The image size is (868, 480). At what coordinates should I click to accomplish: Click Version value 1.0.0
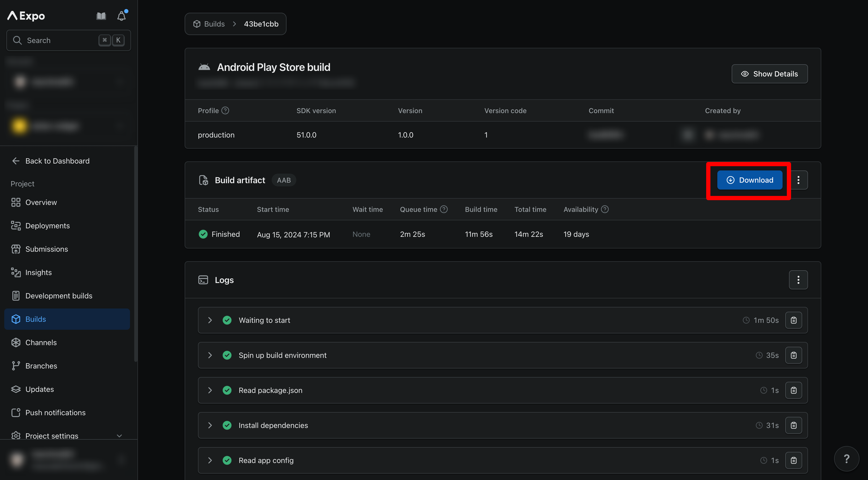[x=405, y=135]
